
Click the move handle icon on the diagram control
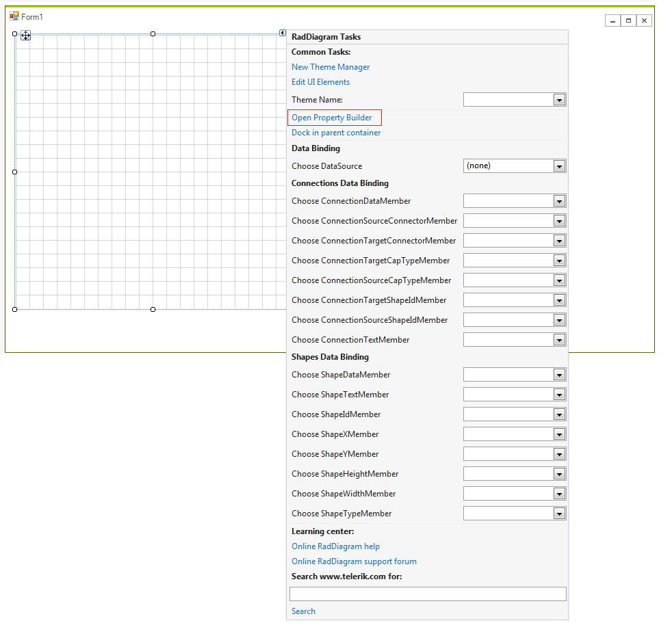(26, 35)
